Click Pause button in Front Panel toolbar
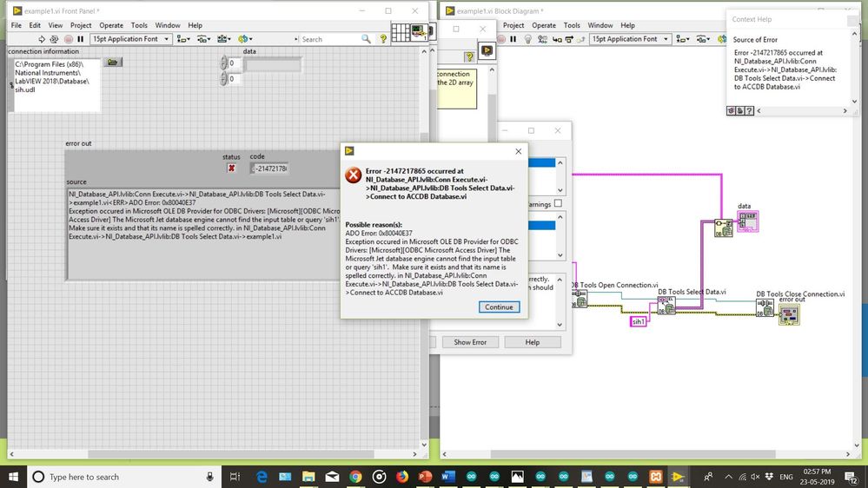The height and width of the screenshot is (488, 868). 81,39
